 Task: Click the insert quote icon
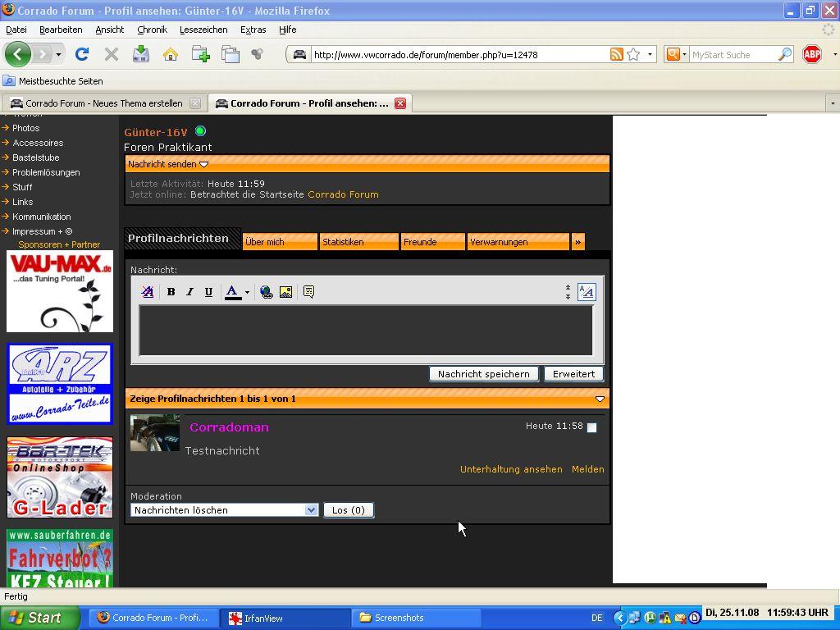308,292
